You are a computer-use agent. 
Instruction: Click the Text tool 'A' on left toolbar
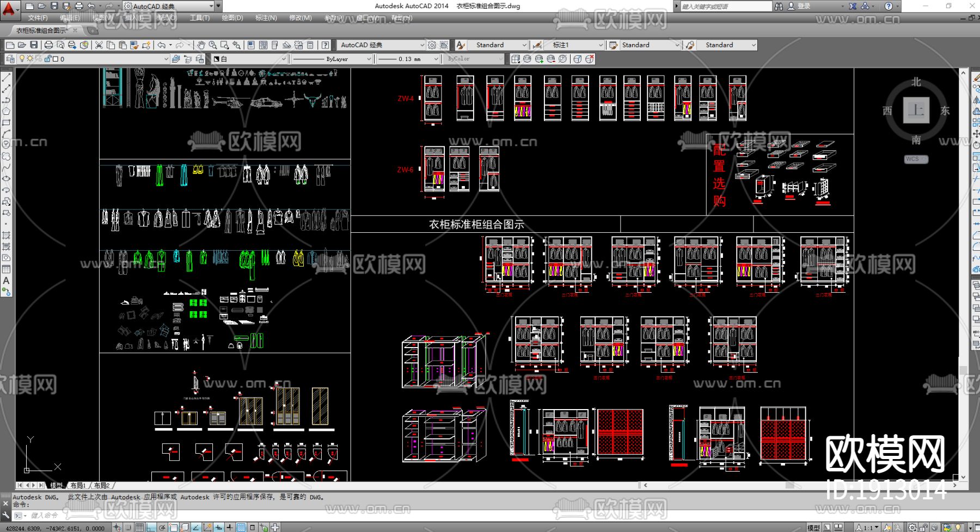point(6,281)
